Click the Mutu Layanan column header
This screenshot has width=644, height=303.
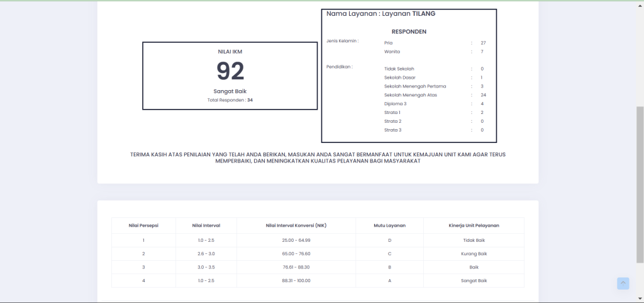point(390,225)
